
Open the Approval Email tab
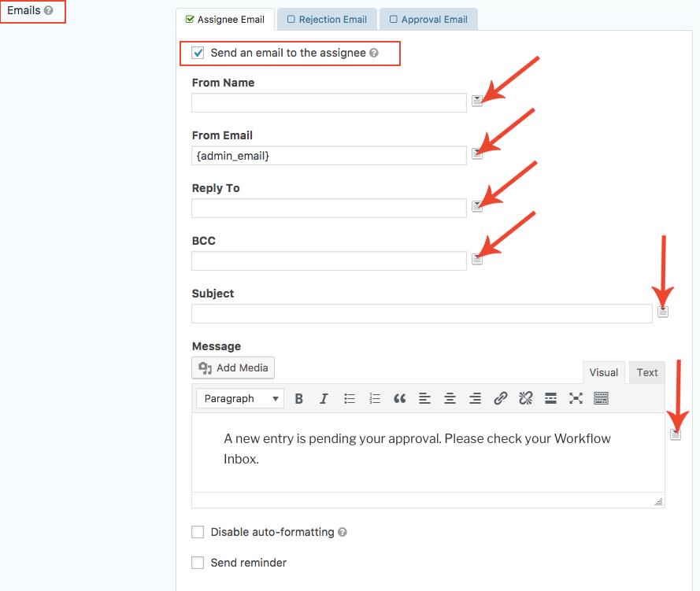[428, 19]
